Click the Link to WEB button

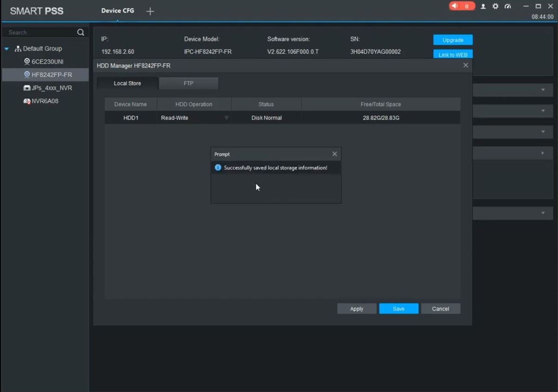pos(452,54)
